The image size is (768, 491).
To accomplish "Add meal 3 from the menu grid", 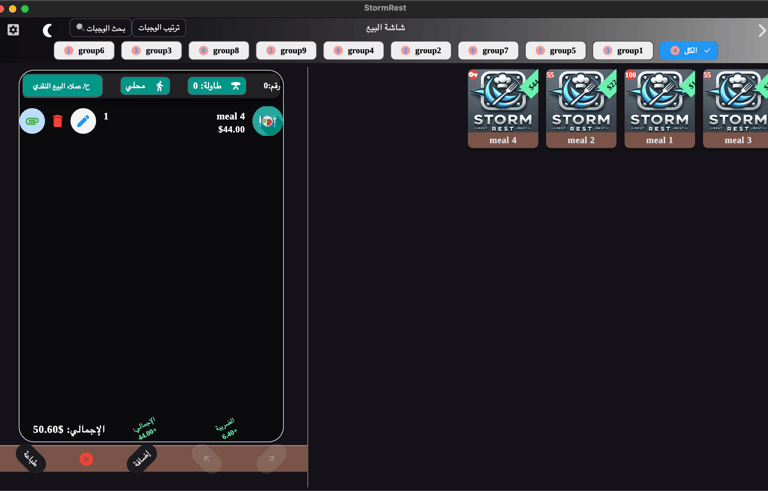I will click(x=736, y=108).
